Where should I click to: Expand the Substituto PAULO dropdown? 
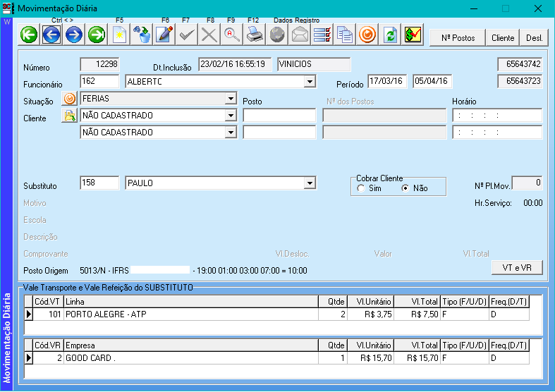tap(310, 183)
